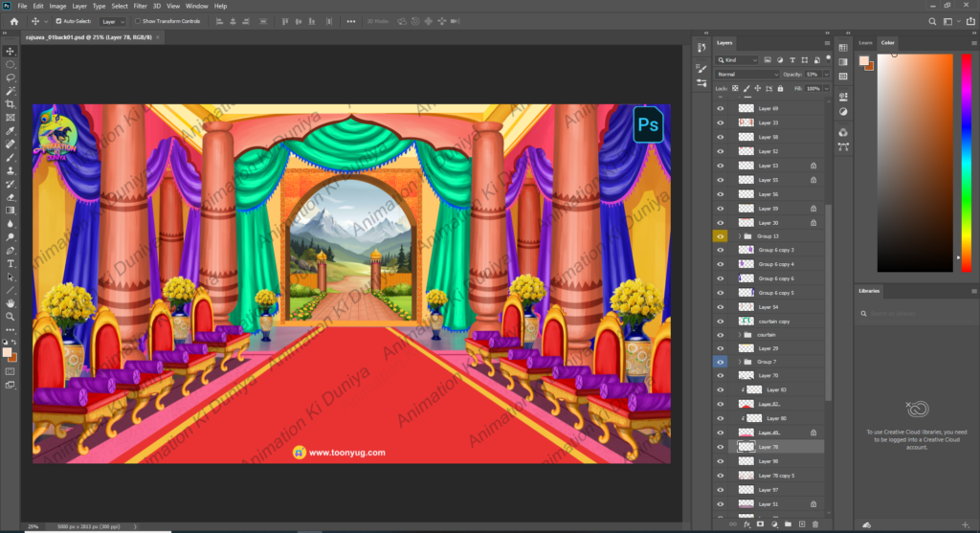Select Layer 54 in the Layers panel
Viewport: 980px width, 533px height.
(768, 307)
